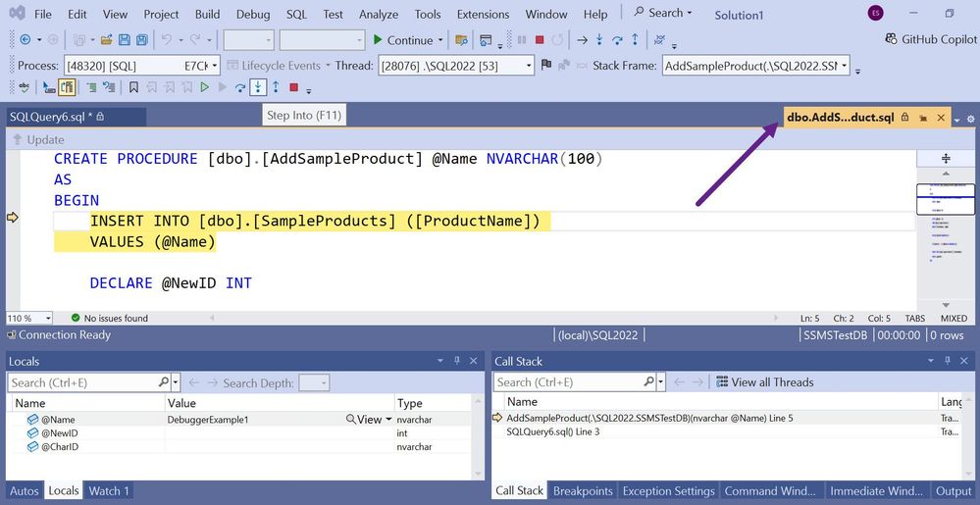
Task: Click the gear settings icon on the tab strip
Action: click(970, 118)
